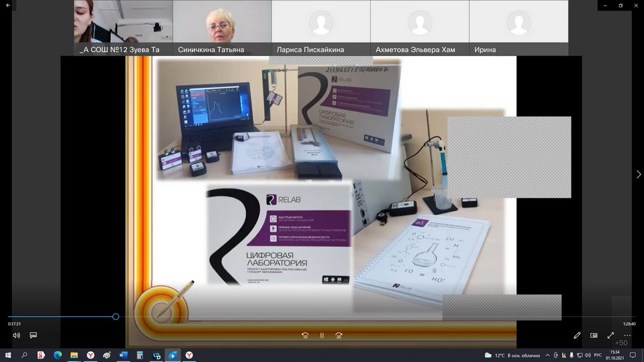Click total duration 1:26:40
The height and width of the screenshot is (362, 644).
tap(629, 324)
